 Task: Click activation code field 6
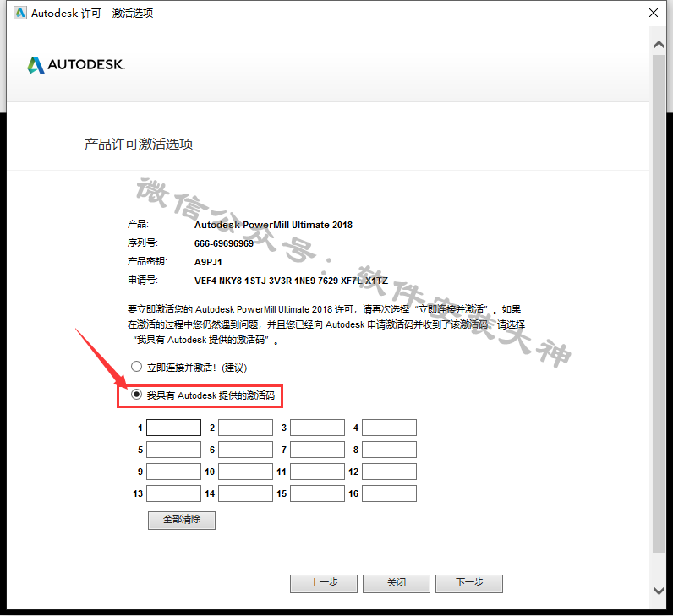[x=245, y=450]
